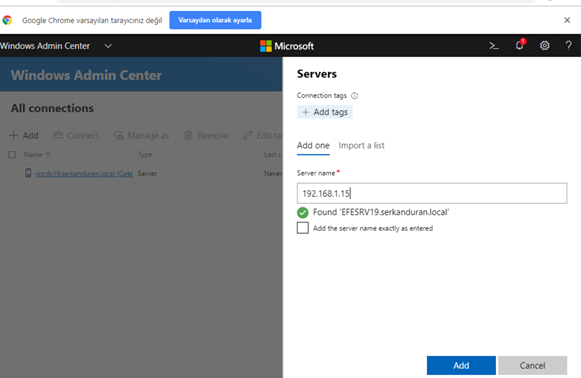Click the Chrome logo icon in infobar
581x378 pixels.
tap(7, 20)
